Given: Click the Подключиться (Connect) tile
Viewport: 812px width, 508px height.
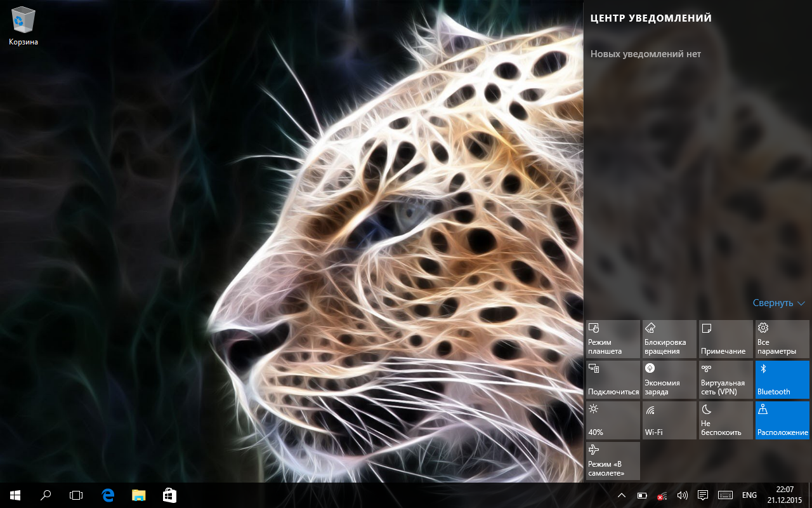Looking at the screenshot, I should point(613,380).
